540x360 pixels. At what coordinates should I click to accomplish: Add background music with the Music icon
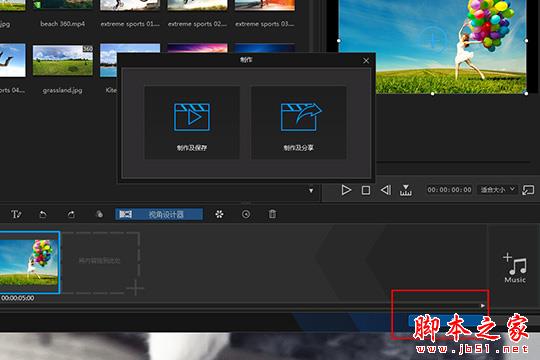(515, 268)
